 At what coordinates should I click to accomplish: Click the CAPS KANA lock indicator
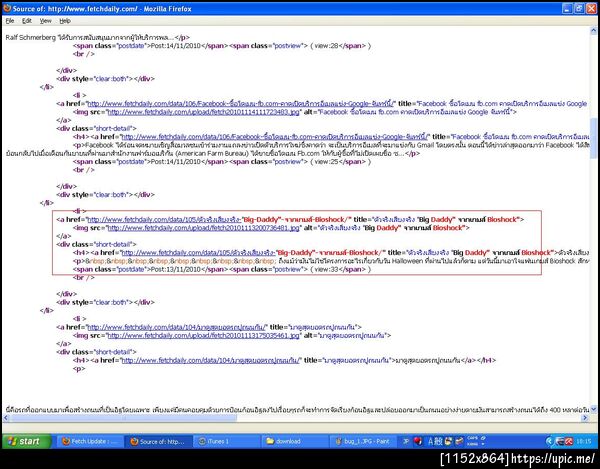tap(474, 441)
